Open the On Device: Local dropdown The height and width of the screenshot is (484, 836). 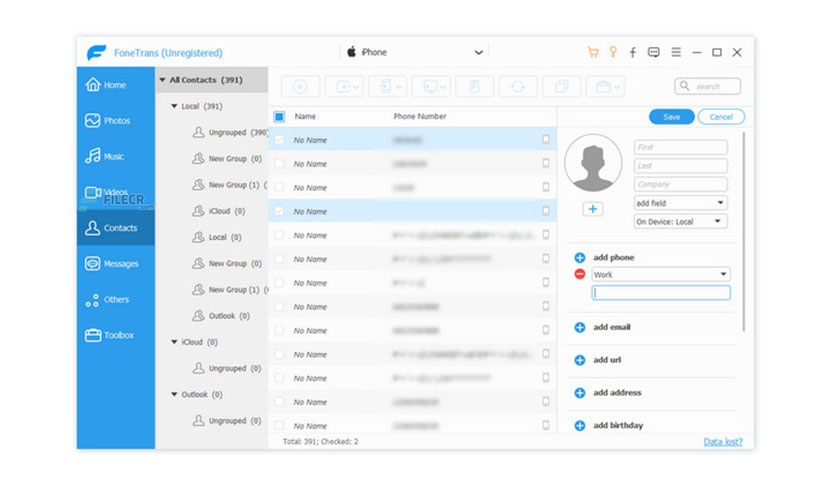[x=680, y=222]
